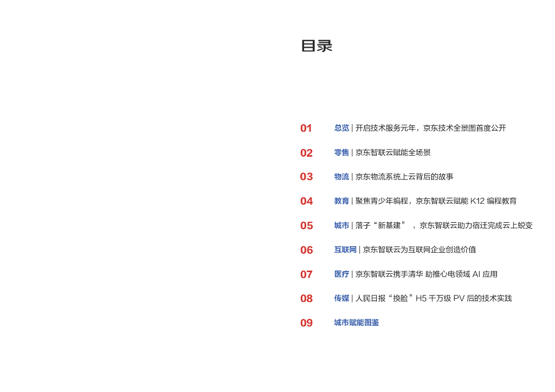
Task: Select chapter number 07
Action: click(307, 274)
